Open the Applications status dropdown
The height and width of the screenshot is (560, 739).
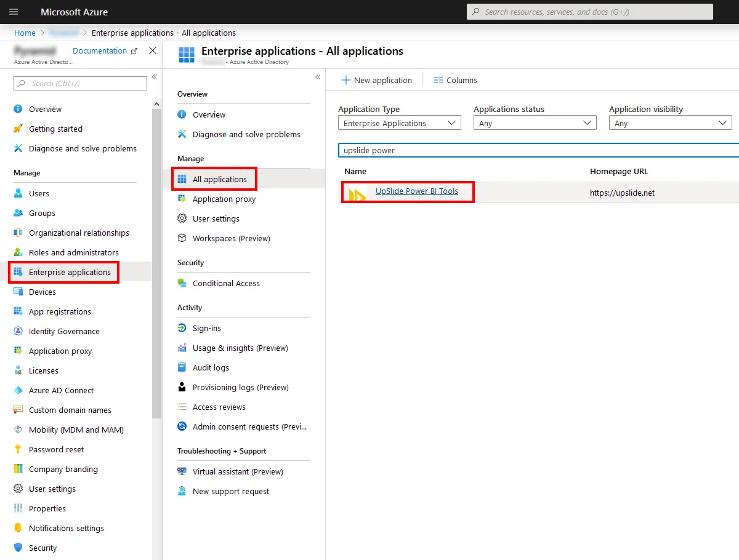coord(535,123)
